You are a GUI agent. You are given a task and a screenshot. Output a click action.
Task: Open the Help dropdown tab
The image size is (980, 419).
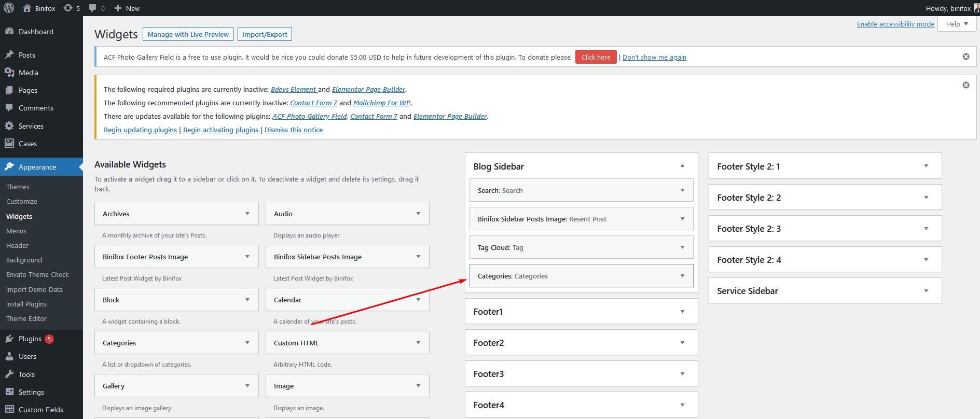[x=957, y=24]
